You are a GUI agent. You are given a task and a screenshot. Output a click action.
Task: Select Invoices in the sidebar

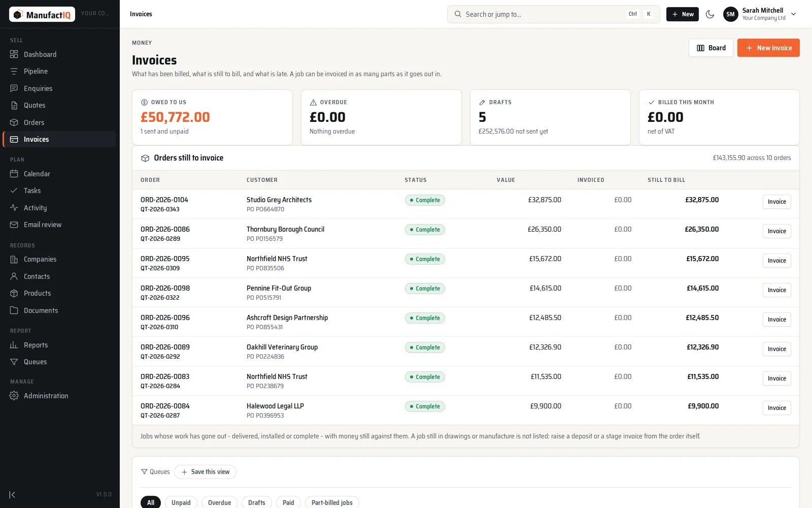(59, 139)
